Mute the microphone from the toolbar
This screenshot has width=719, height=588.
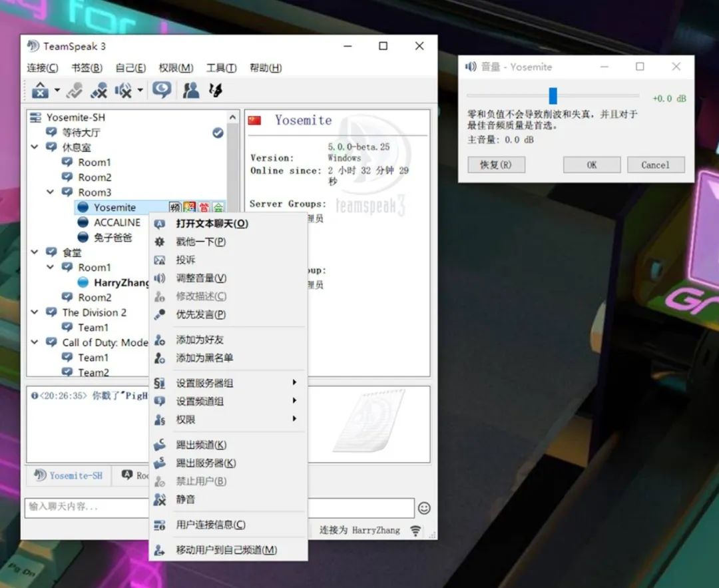tap(99, 91)
